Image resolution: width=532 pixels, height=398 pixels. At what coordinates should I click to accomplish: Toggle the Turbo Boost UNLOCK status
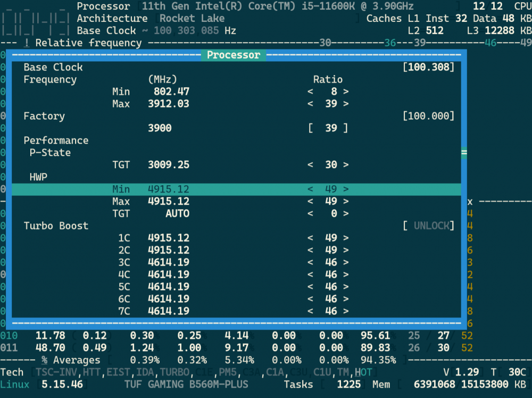tap(429, 226)
